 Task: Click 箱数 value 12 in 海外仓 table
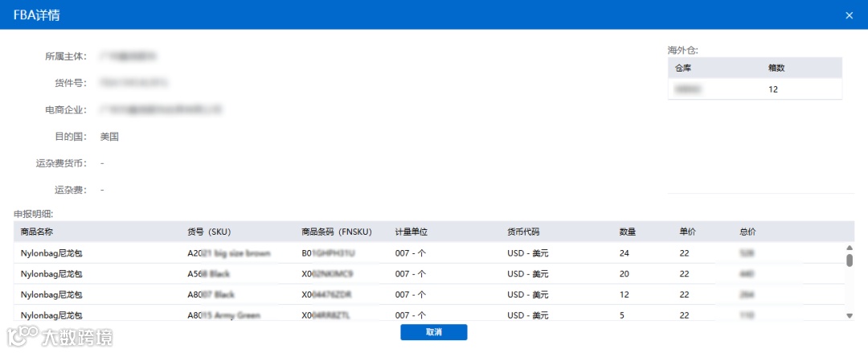(773, 88)
